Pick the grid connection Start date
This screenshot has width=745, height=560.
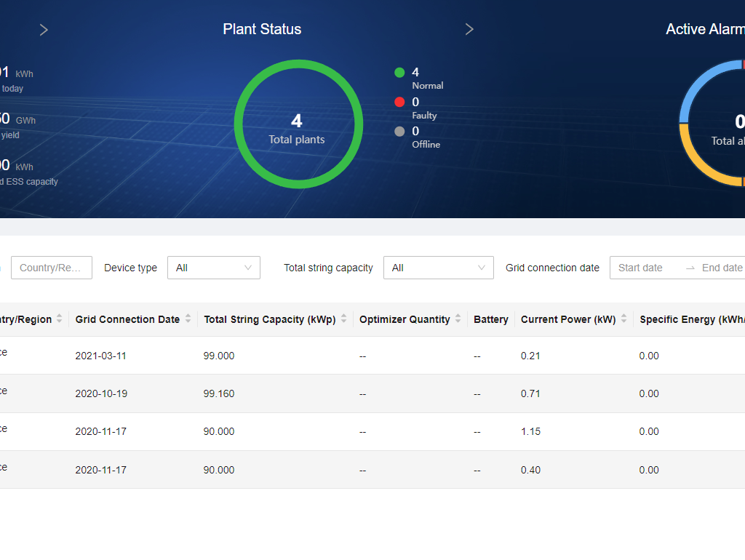[x=640, y=268]
